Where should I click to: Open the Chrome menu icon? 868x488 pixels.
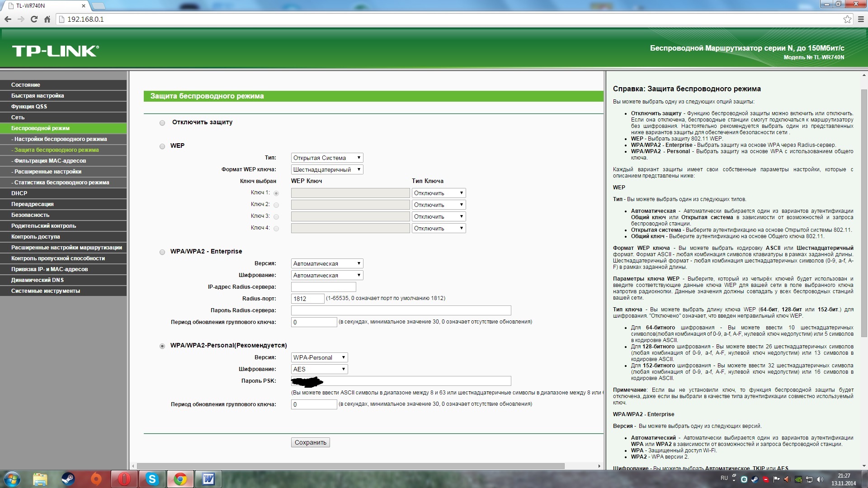861,19
